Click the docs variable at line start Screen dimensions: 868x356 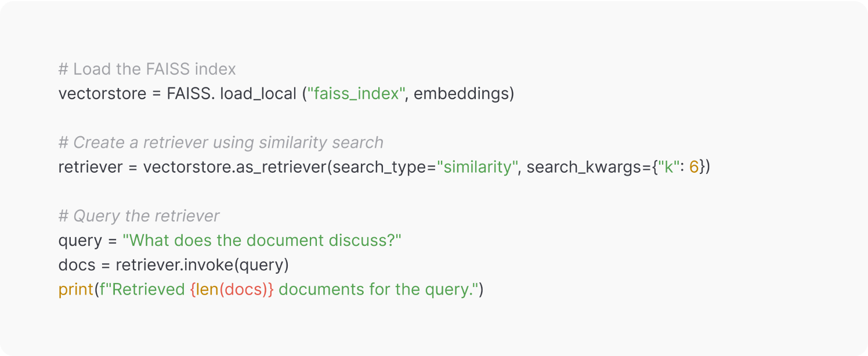[77, 265]
